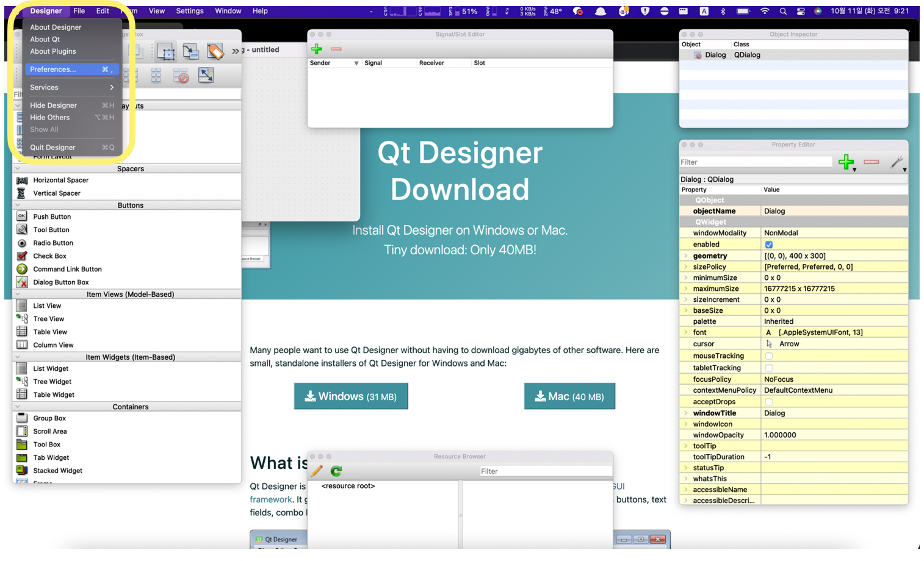Choose Preferences from the Designer menu
924x561 pixels.
(x=72, y=70)
